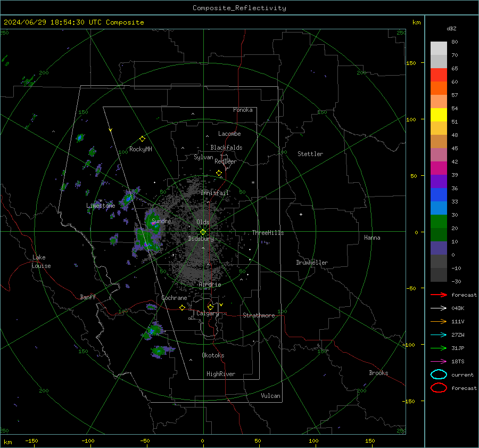Click the Stettler town label
Image resolution: width=479 pixels, height=448 pixels.
click(310, 154)
